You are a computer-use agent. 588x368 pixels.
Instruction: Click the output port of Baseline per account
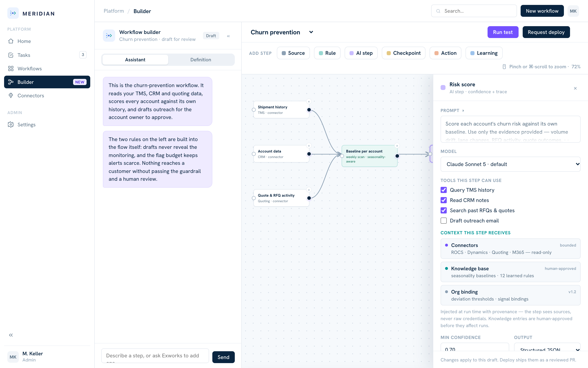(x=397, y=156)
